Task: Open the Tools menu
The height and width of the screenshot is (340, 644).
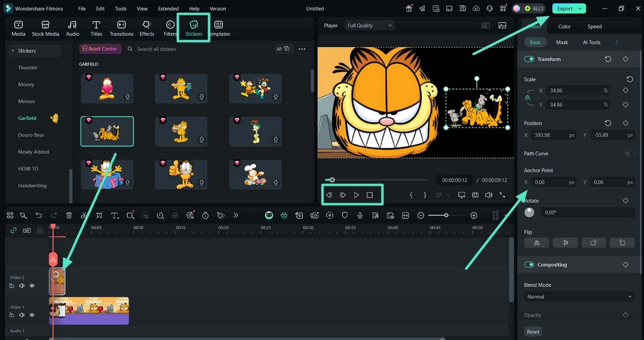Action: click(x=120, y=8)
